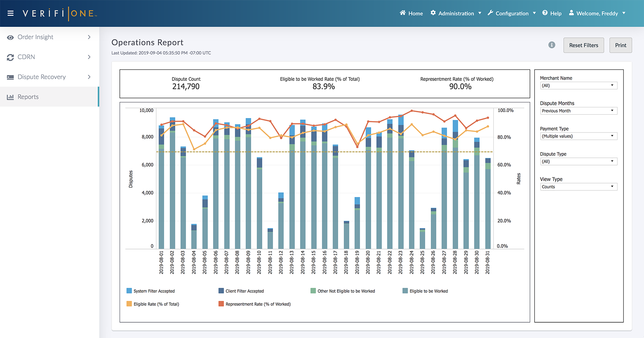
Task: Click the Help question mark icon
Action: [x=545, y=13]
